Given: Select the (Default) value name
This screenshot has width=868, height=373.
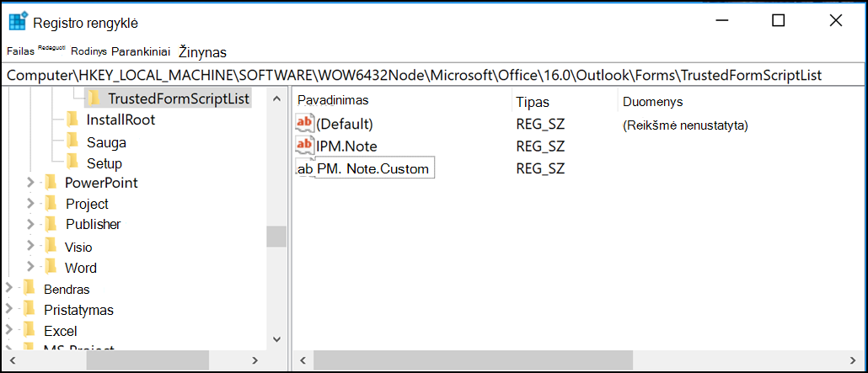Looking at the screenshot, I should 345,124.
